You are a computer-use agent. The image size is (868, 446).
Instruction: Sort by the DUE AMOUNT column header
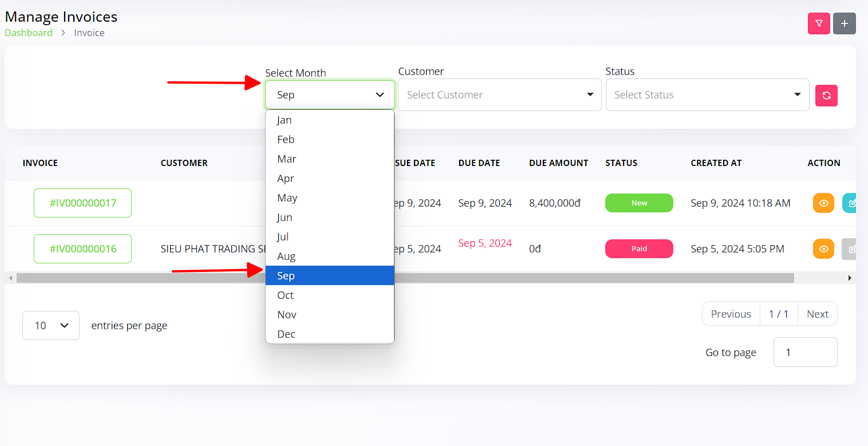tap(559, 163)
